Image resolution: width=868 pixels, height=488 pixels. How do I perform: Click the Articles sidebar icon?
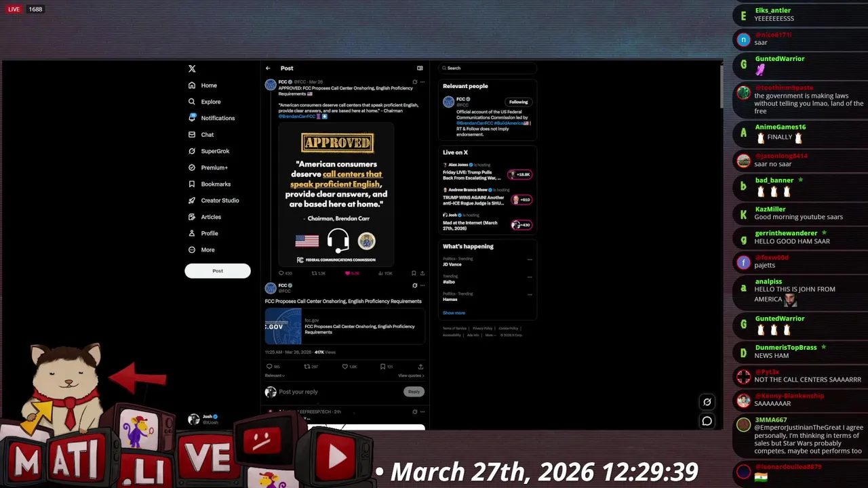tap(192, 217)
